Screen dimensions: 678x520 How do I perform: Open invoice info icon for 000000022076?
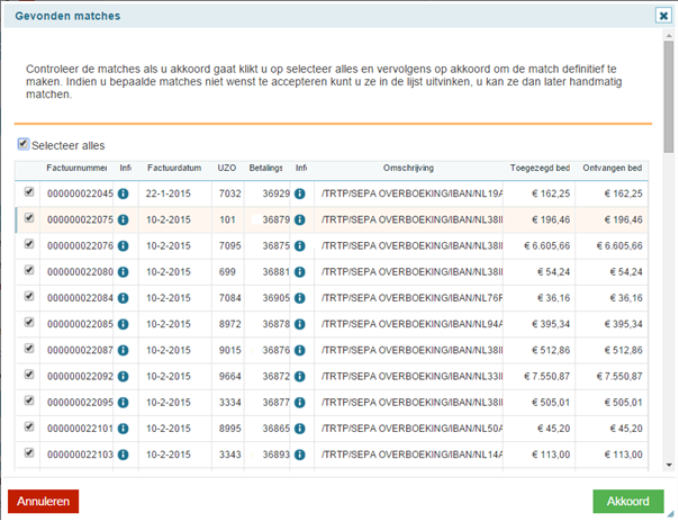tap(123, 246)
